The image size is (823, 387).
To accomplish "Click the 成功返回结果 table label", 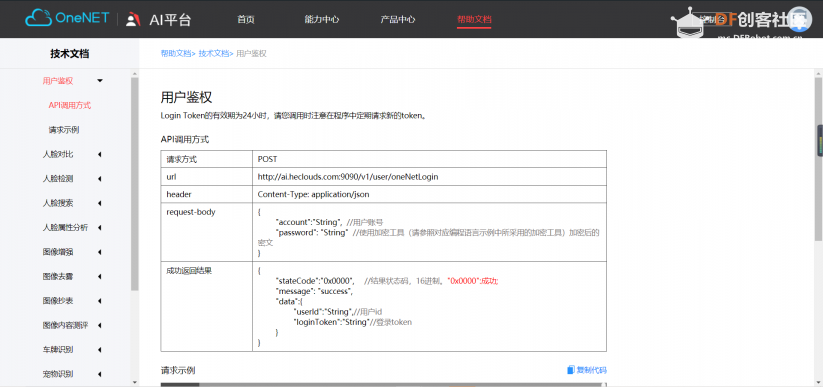I will pos(189,271).
